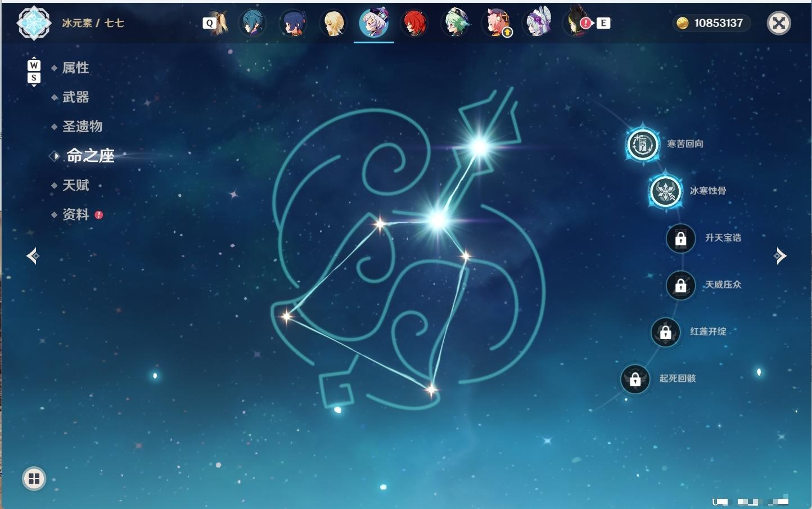
Task: Switch to the green-haired Sucrose portrait
Action: click(455, 23)
